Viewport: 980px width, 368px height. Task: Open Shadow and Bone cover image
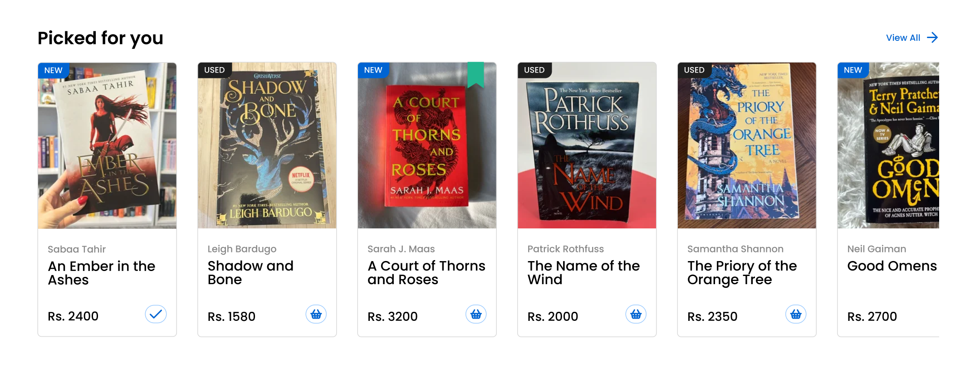click(267, 145)
